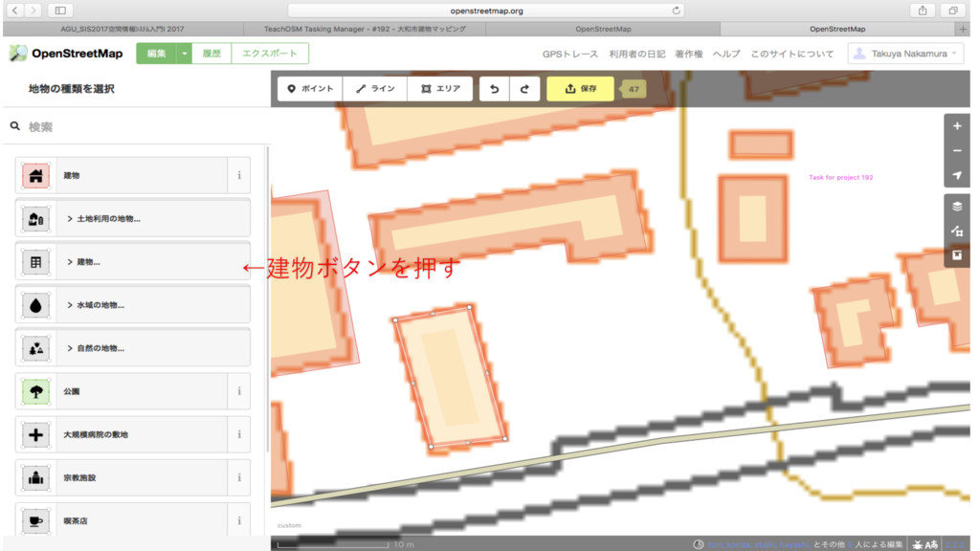The image size is (980, 551).
Task: Open the GPSトレース link
Action: 570,55
